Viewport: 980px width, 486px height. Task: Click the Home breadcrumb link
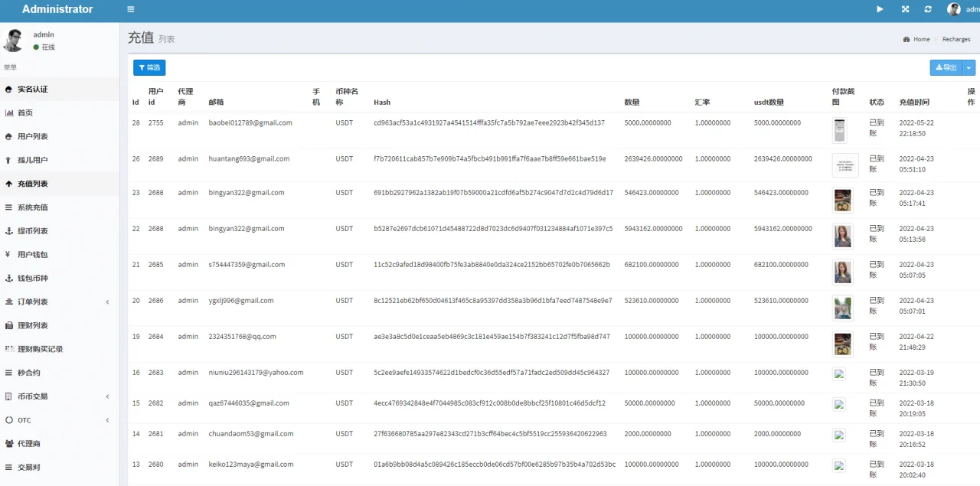921,39
